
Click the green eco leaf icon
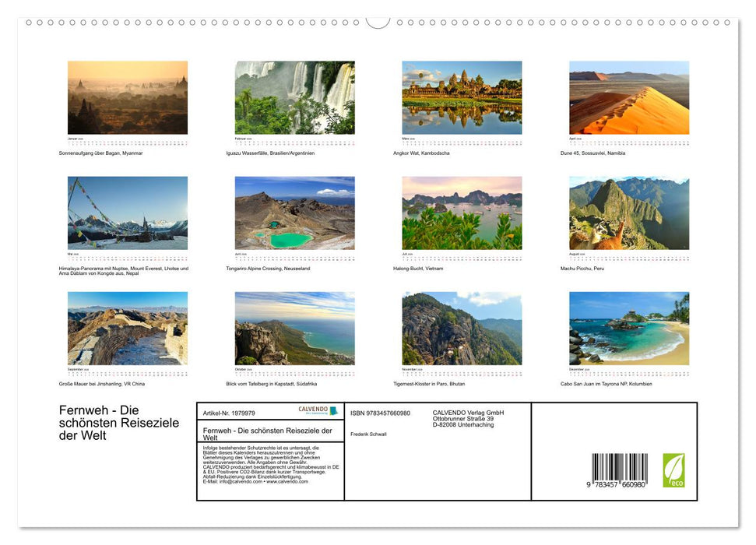pyautogui.click(x=673, y=470)
